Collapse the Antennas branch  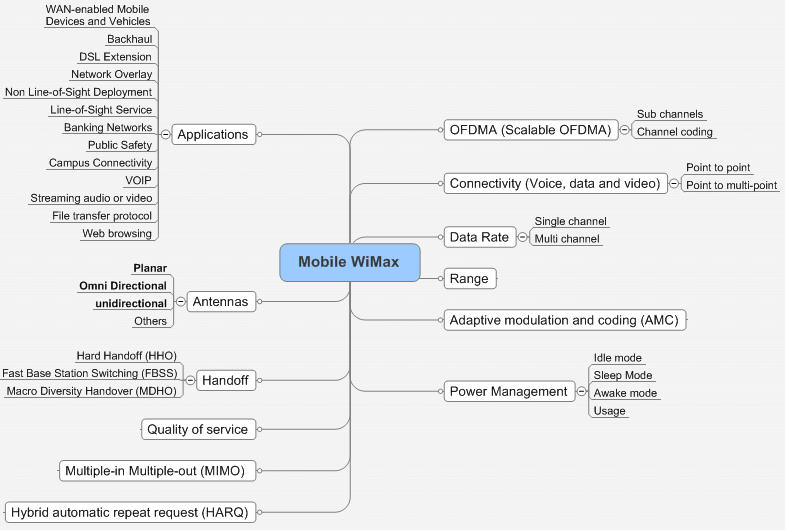coord(180,301)
